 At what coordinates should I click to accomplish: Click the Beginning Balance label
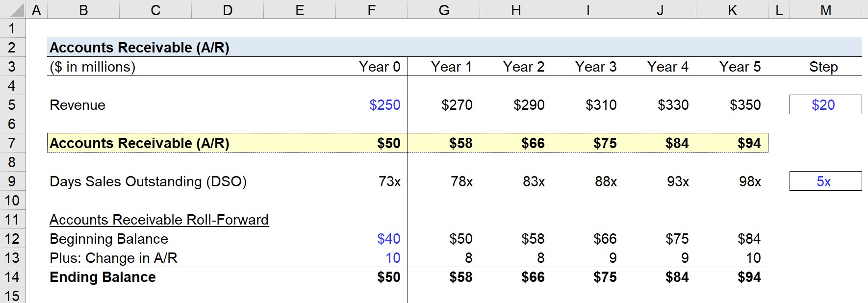pyautogui.click(x=109, y=239)
